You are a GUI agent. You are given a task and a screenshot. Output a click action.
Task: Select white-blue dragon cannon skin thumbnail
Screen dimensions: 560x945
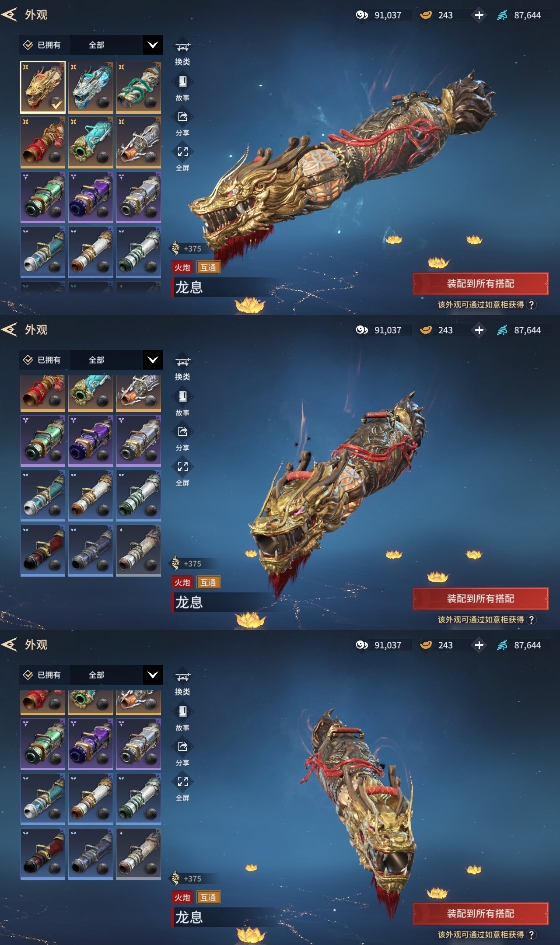point(91,87)
